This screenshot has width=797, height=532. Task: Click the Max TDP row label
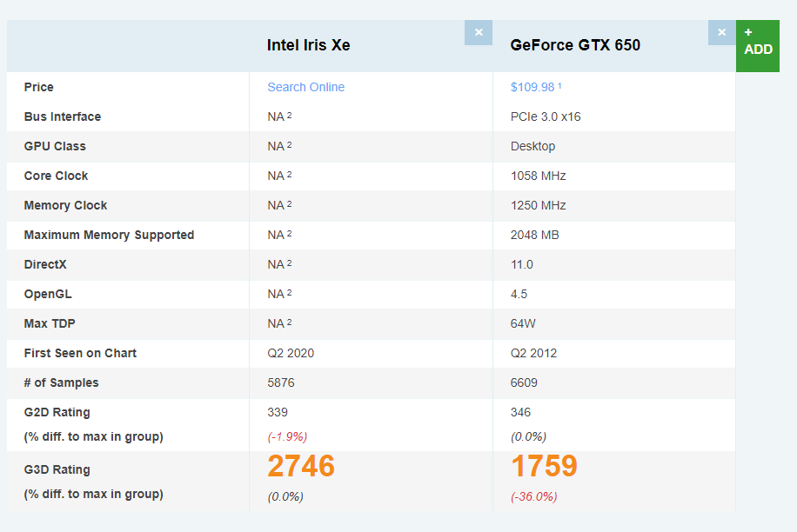pos(50,323)
